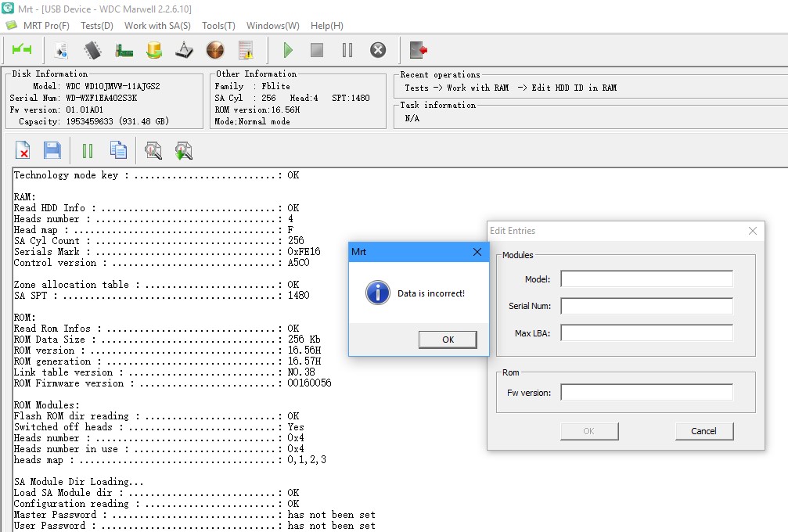This screenshot has height=532, width=788.
Task: Click recent operations path text
Action: click(x=510, y=88)
